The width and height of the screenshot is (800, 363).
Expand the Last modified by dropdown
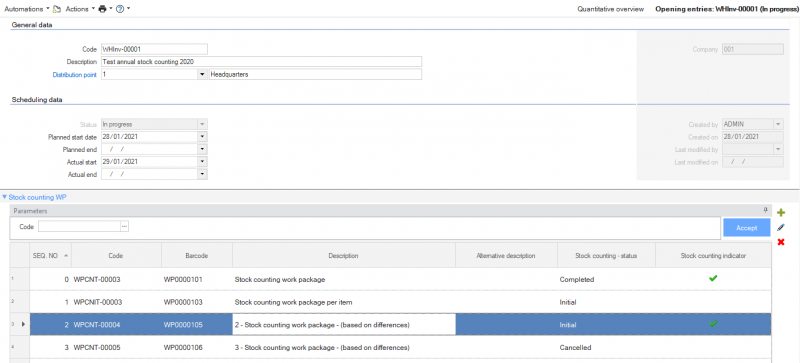(778, 149)
